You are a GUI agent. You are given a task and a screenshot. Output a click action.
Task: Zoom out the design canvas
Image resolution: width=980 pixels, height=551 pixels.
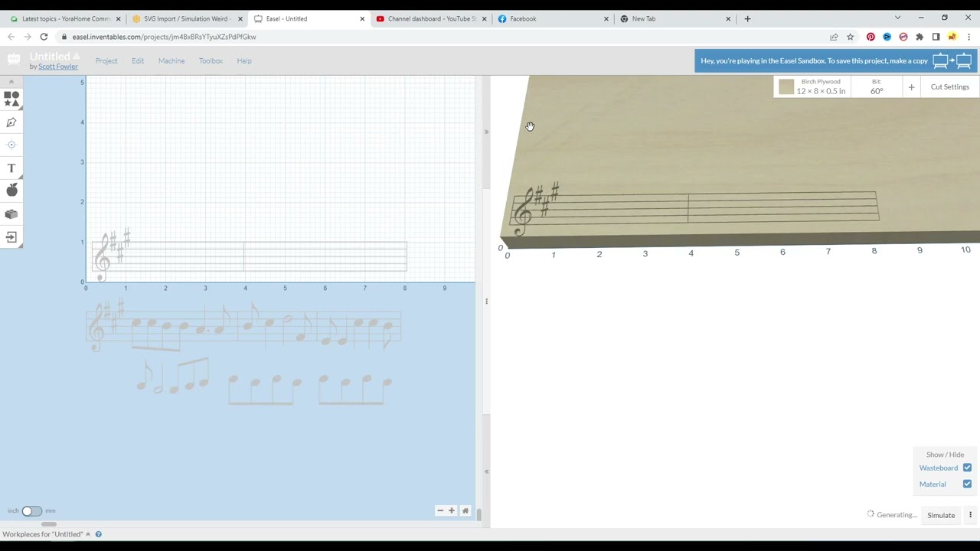(440, 511)
